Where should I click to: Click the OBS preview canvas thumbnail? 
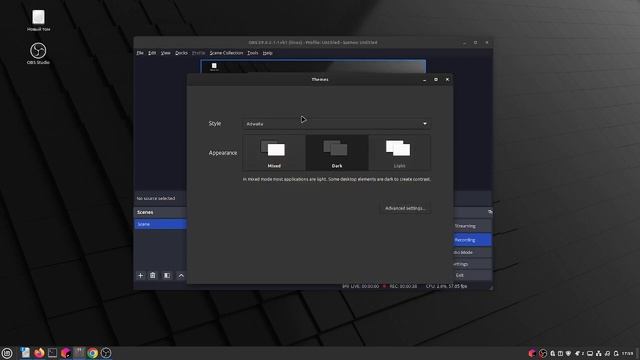[313, 67]
